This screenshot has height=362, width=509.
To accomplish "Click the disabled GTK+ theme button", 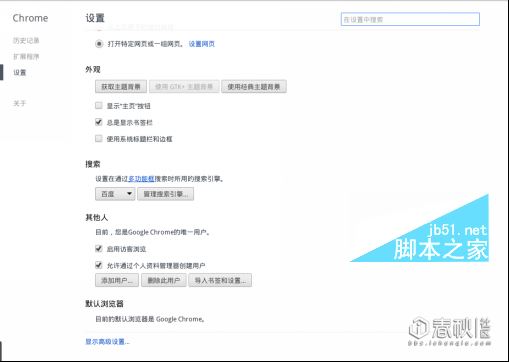I will coord(184,87).
